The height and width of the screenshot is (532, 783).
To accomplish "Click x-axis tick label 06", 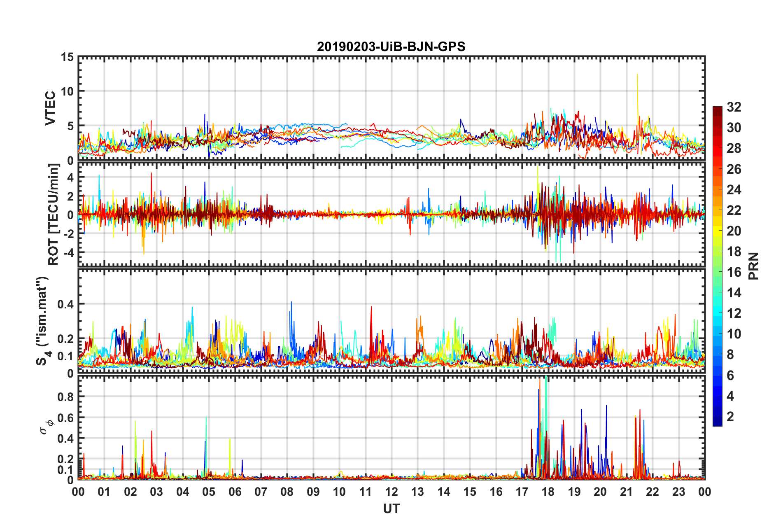I will pos(235,492).
